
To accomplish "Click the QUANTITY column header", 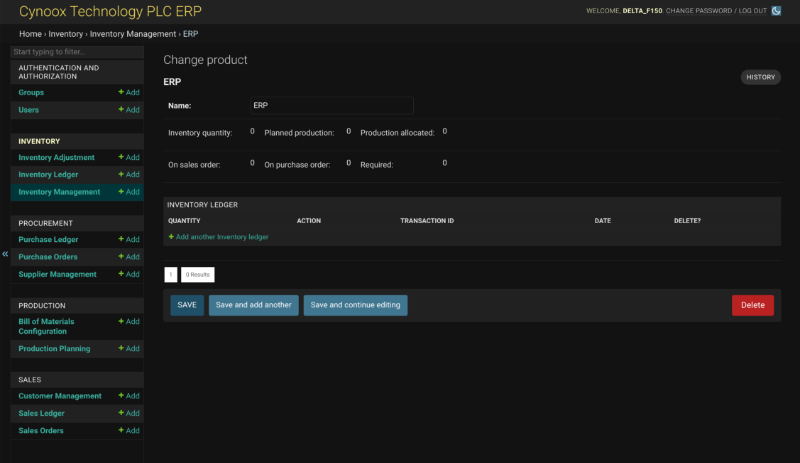I will [x=184, y=221].
